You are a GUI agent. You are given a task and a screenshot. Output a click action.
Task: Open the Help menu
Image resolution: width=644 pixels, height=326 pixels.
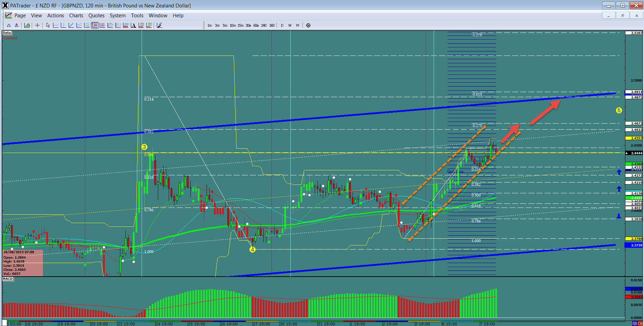tap(178, 16)
